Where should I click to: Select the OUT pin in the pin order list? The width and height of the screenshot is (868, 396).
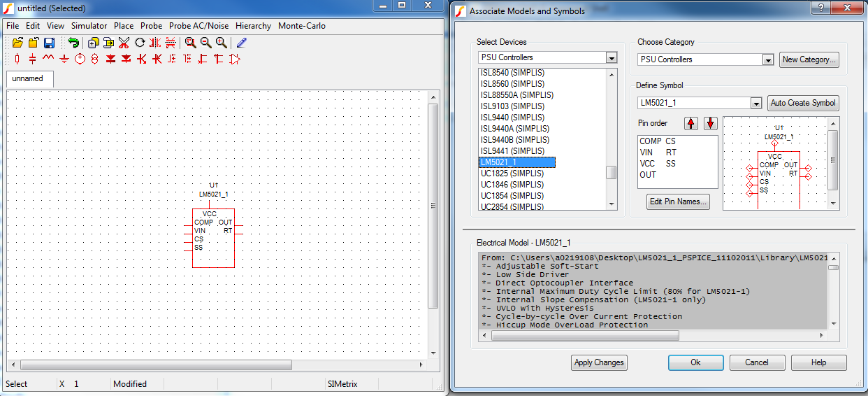(x=648, y=175)
